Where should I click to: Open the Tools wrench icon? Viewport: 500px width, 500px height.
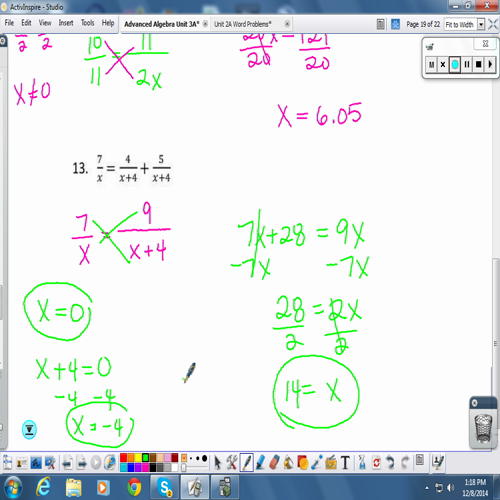pyautogui.click(x=232, y=463)
